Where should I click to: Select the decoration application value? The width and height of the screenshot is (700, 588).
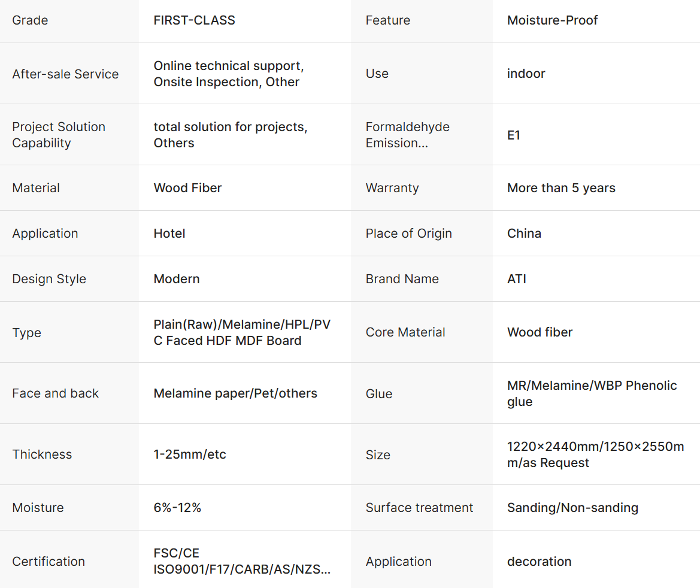click(x=540, y=561)
